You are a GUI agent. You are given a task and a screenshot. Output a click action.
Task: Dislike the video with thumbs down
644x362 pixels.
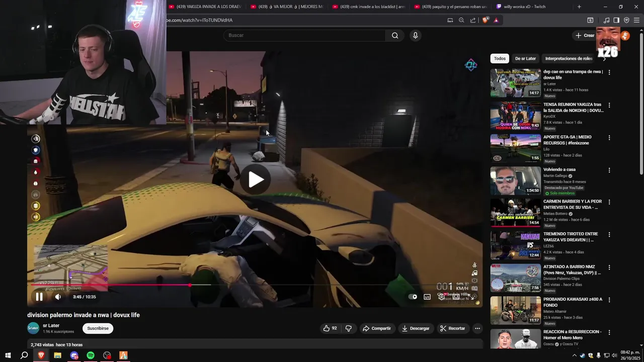[349, 328]
